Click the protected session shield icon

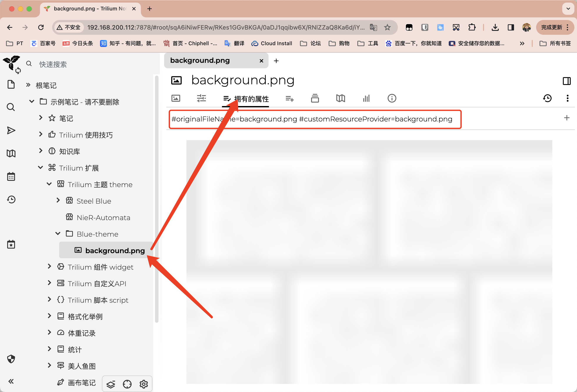11,359
